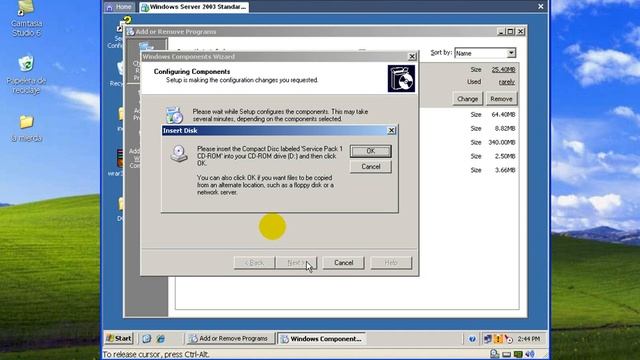
Task: Click the software box CD icon in wizard header
Action: pyautogui.click(x=401, y=78)
